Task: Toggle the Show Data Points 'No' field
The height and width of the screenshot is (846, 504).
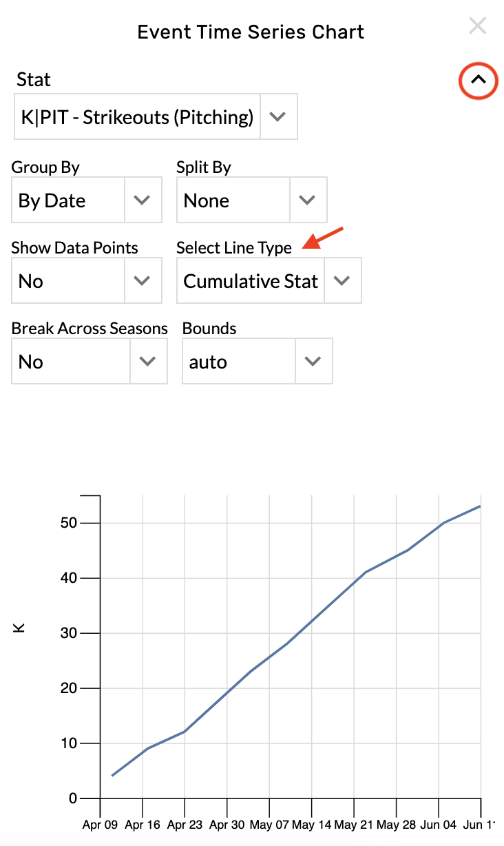Action: click(68, 281)
